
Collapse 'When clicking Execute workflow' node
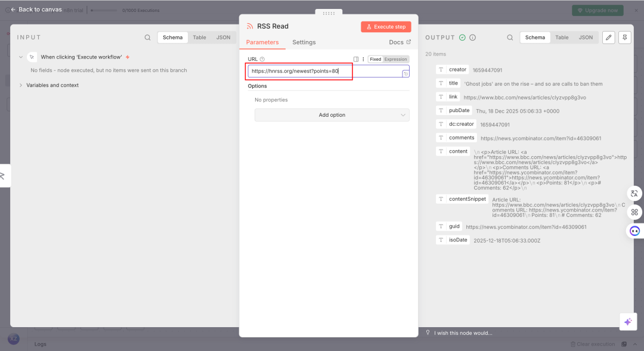(x=21, y=57)
